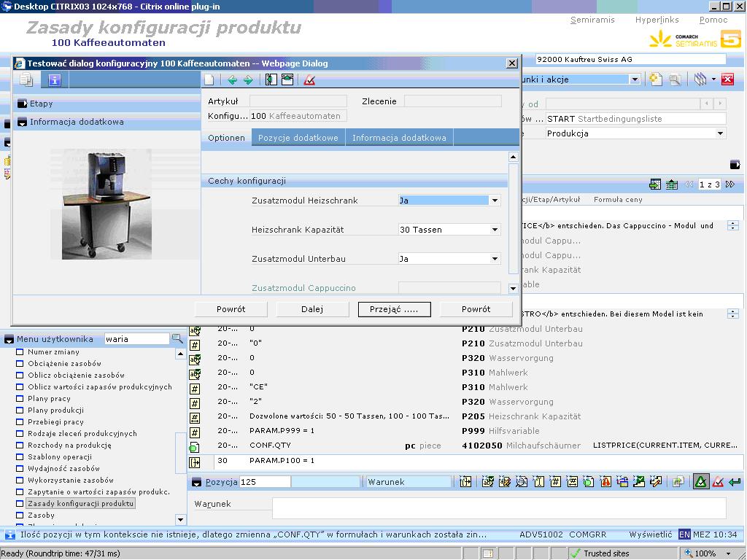Switch to the Informacja dodatkowa tab
Viewport: 747px width, 560px height.
pos(399,138)
